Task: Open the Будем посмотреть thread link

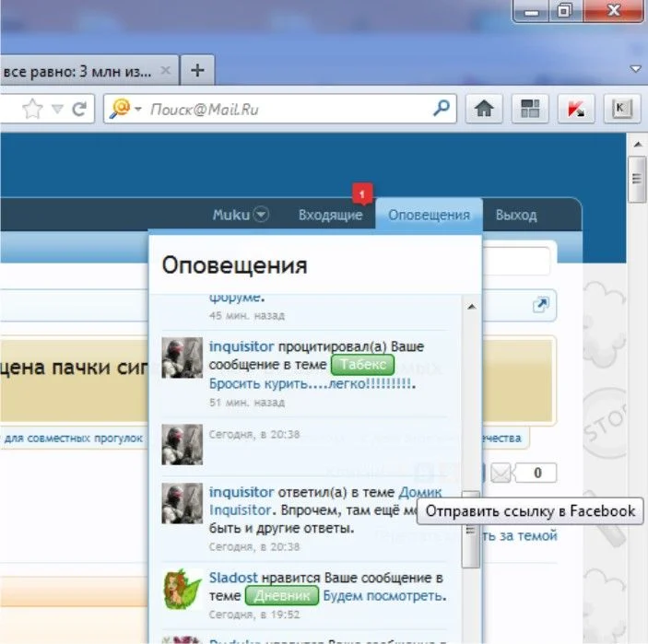Action: 383,596
